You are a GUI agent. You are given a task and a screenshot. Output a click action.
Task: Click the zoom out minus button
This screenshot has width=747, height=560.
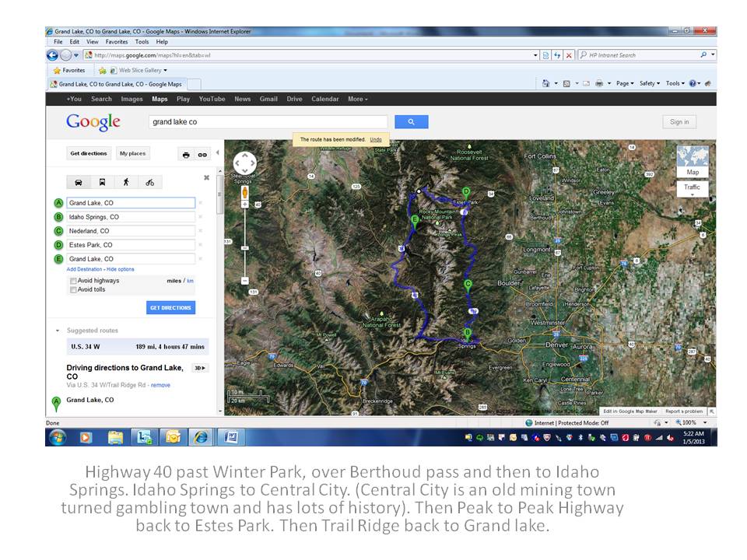pyautogui.click(x=245, y=281)
